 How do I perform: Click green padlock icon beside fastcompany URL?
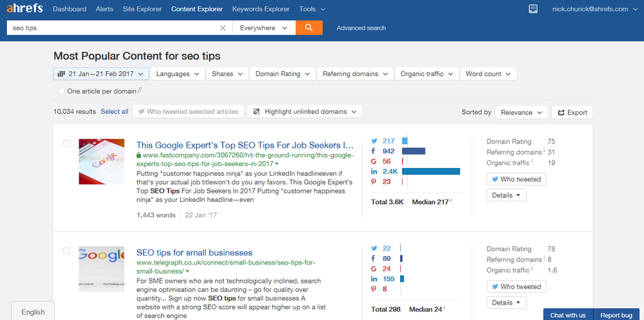(139, 155)
